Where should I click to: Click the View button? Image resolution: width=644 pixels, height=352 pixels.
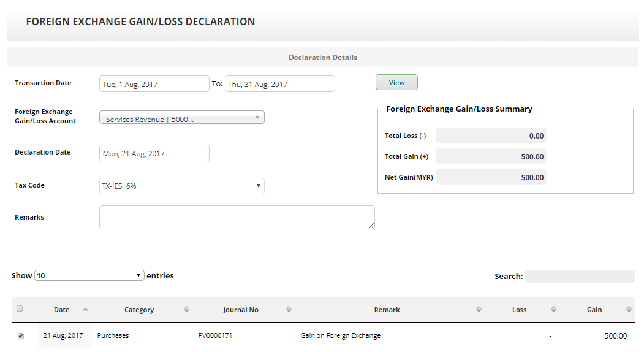396,82
